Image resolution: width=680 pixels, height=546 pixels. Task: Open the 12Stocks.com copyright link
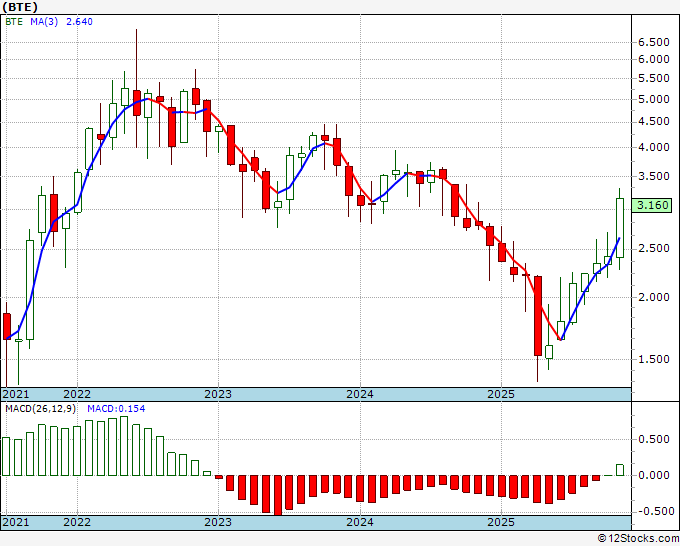point(638,539)
